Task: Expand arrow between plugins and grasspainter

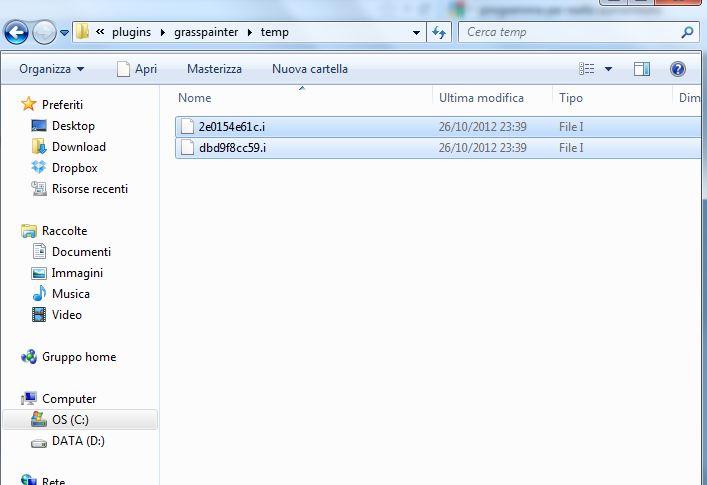Action: coord(163,32)
